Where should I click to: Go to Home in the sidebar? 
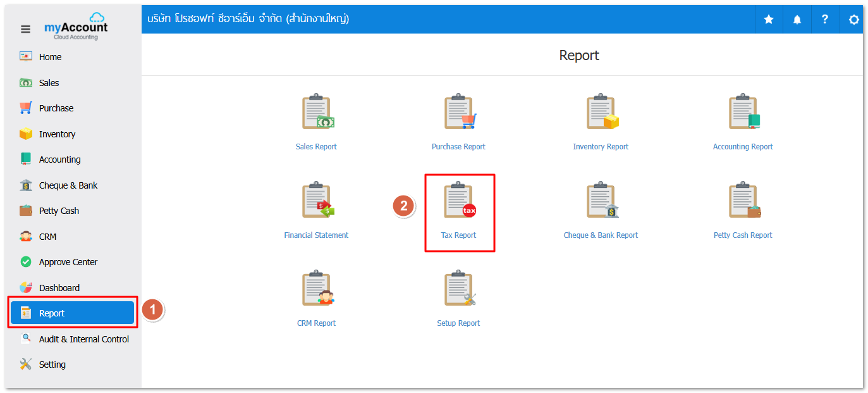click(50, 57)
